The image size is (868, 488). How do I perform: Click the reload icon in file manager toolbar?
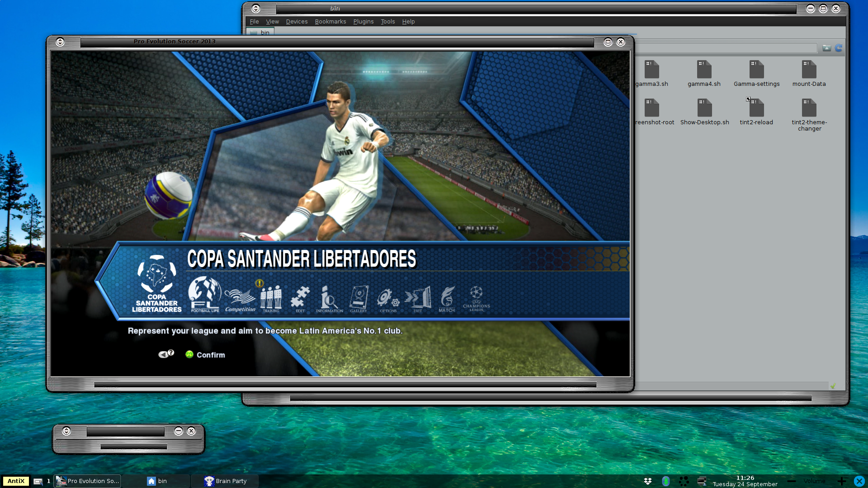pos(839,48)
